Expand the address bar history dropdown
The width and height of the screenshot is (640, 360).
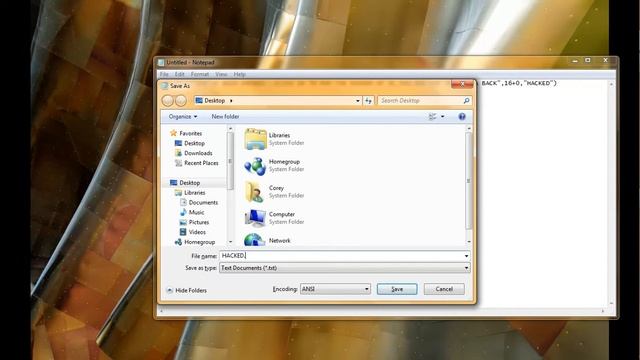click(x=358, y=100)
